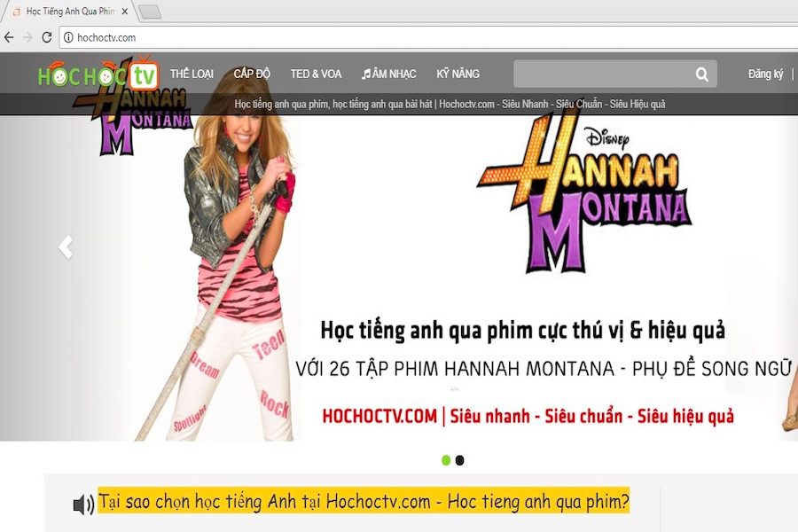Close the Học Tiếng Anh Qua Phim tab
Image resolution: width=798 pixels, height=532 pixels.
tap(125, 12)
